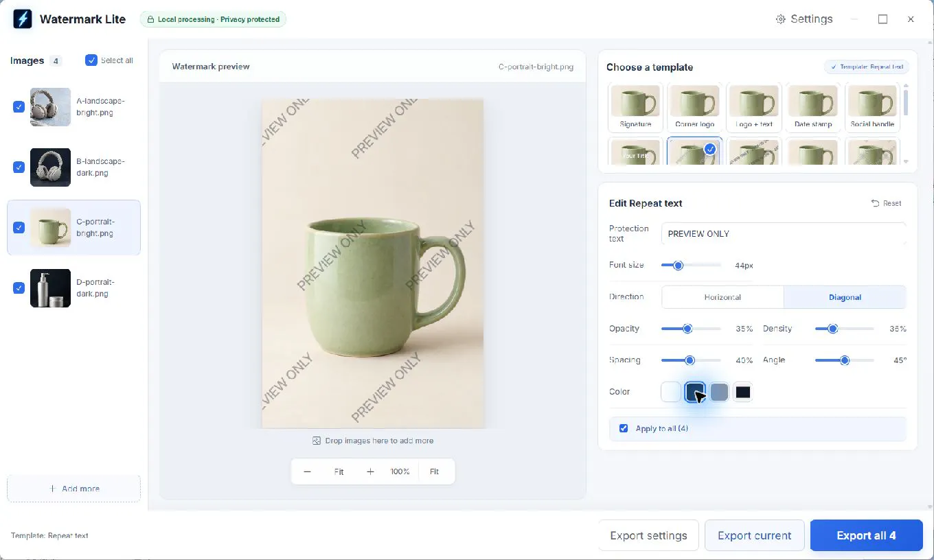Click Export all 4
The width and height of the screenshot is (934, 560).
866,535
